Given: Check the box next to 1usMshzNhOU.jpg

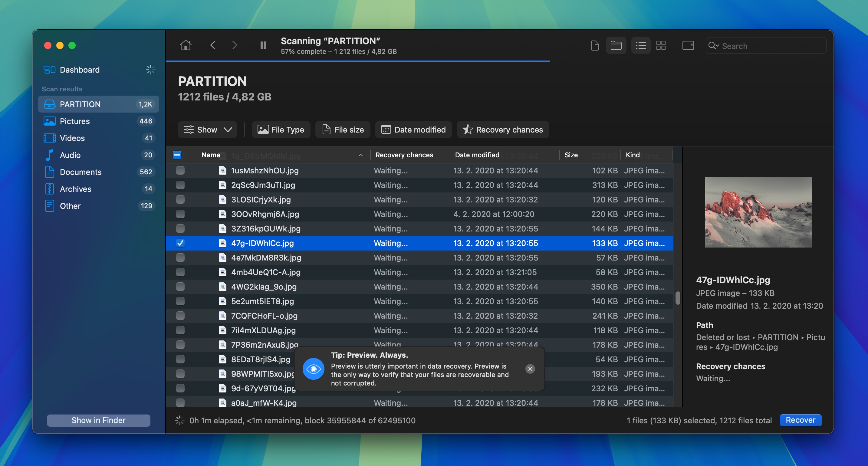Looking at the screenshot, I should coord(180,170).
